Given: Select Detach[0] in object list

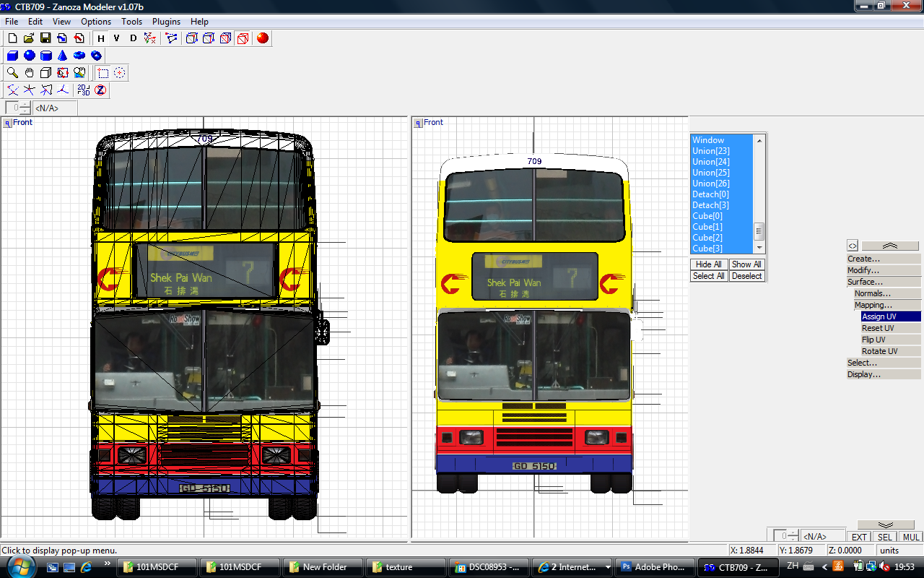Looking at the screenshot, I should [x=722, y=194].
